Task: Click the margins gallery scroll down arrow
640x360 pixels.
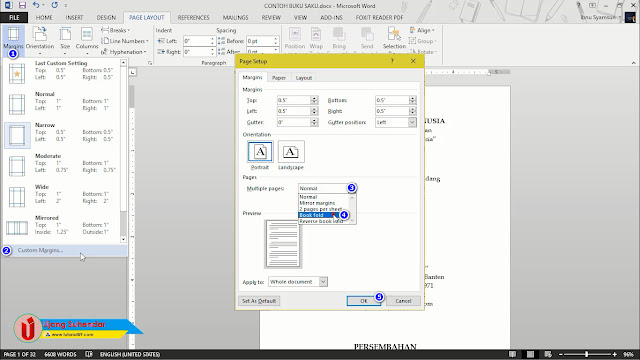Action: [123, 240]
